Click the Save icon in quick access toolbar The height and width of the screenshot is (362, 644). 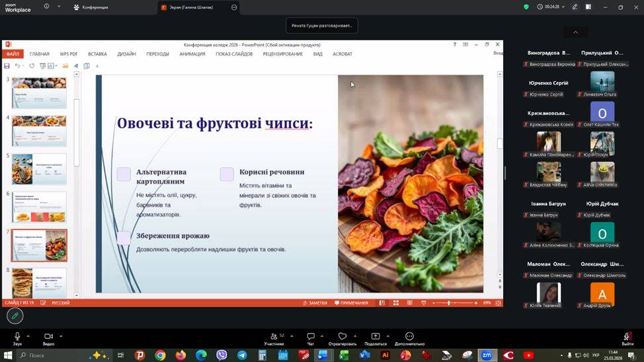click(7, 66)
